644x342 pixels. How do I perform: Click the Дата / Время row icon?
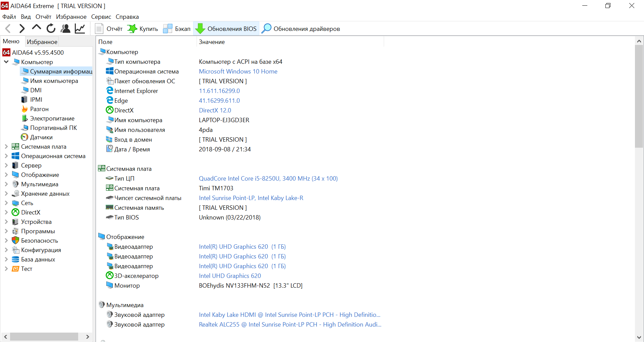click(x=110, y=149)
